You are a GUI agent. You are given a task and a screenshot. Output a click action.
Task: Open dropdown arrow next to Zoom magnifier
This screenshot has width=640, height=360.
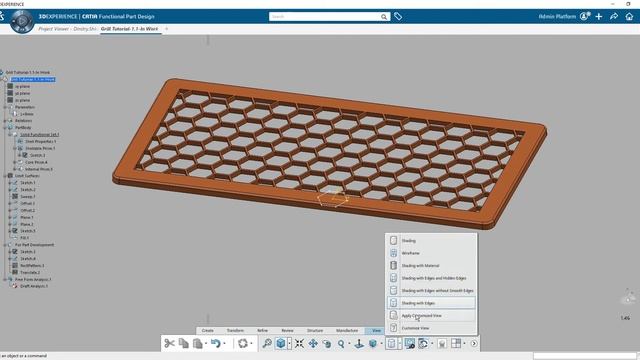(x=349, y=344)
